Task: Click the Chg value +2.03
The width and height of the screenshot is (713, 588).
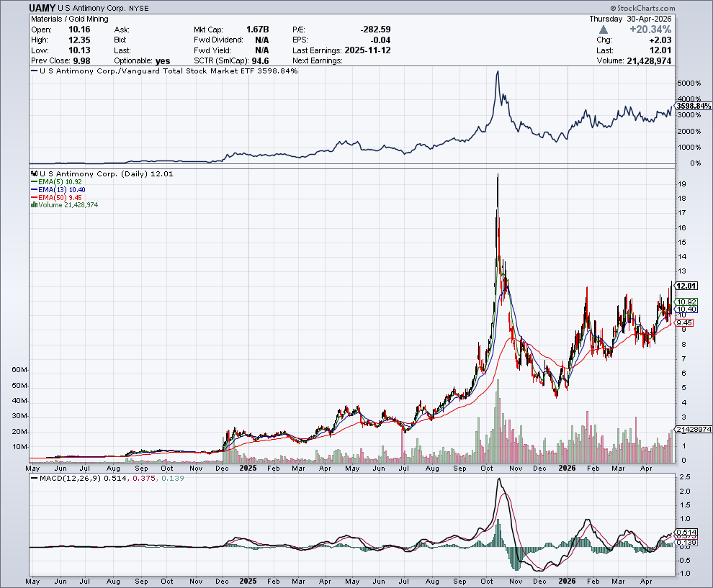Action: point(660,40)
